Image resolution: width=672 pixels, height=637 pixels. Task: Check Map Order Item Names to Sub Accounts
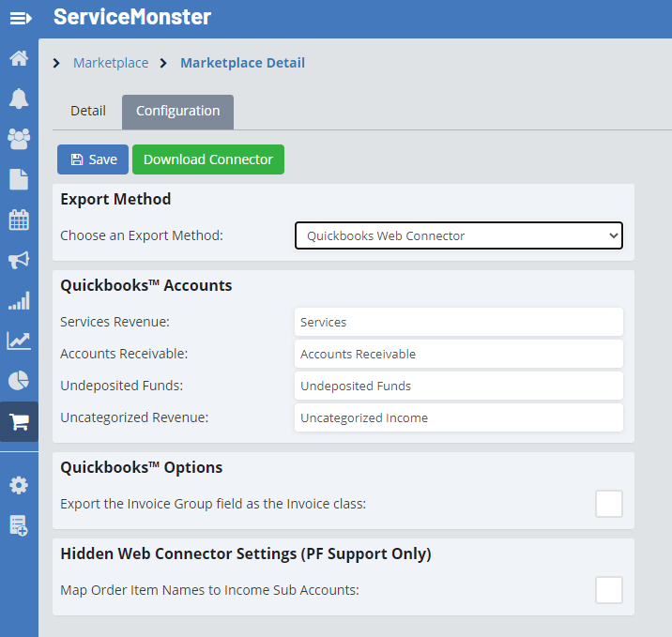click(609, 590)
